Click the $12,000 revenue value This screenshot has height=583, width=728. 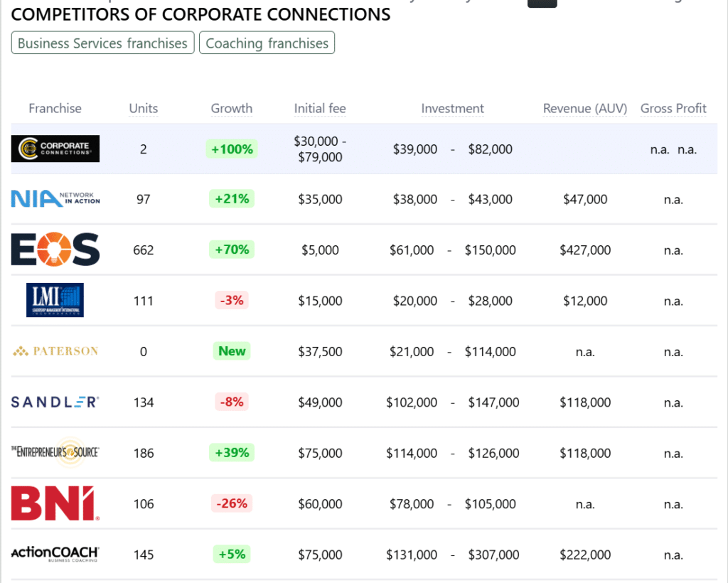tap(585, 301)
